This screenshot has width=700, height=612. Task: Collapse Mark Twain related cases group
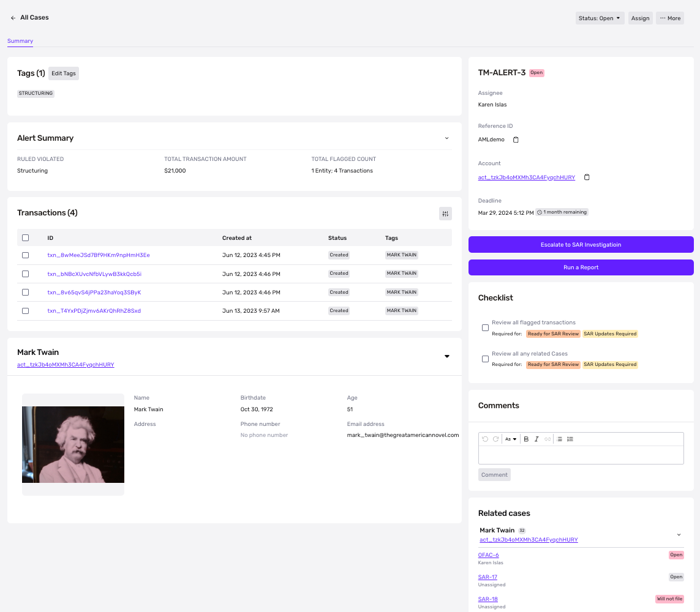(x=679, y=535)
